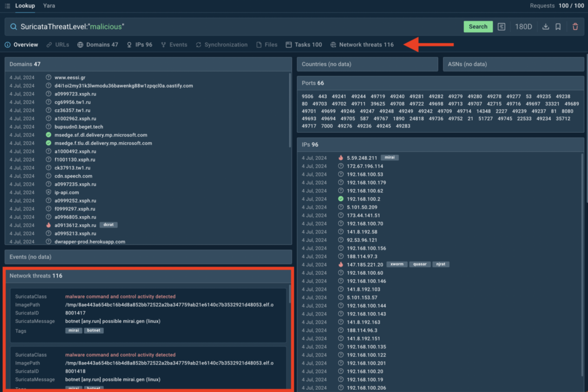
Task: Click the malicious flame icon beside 5.59.248.211
Action: (341, 157)
